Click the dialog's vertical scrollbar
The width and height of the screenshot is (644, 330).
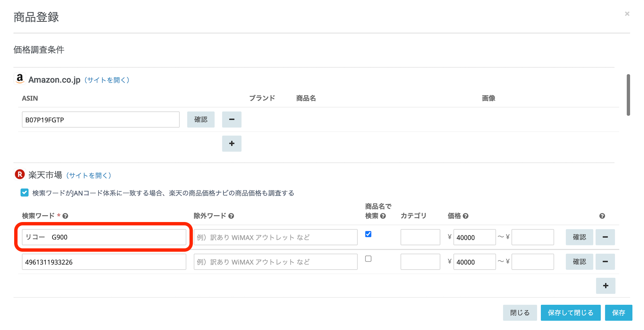[628, 95]
